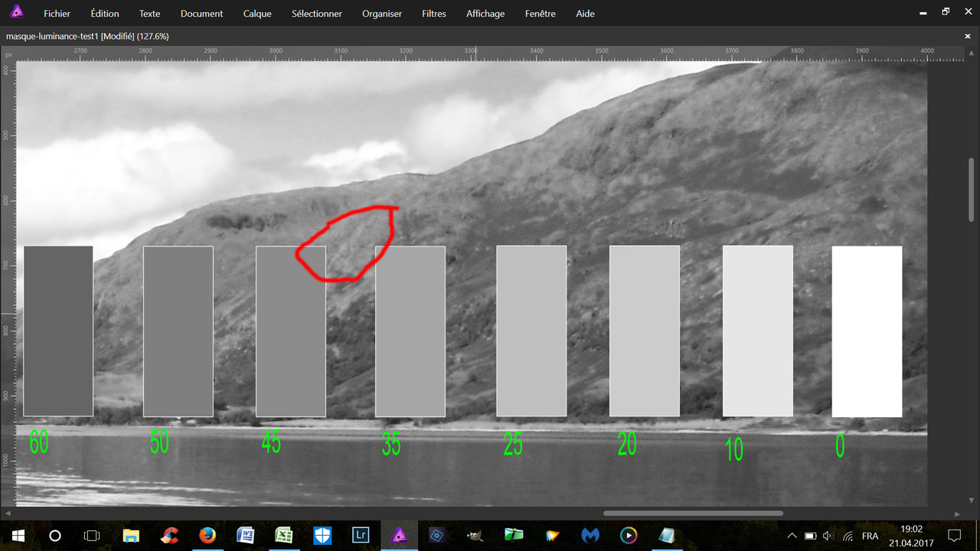Open Windows Defender shield from taskbar

(x=322, y=536)
